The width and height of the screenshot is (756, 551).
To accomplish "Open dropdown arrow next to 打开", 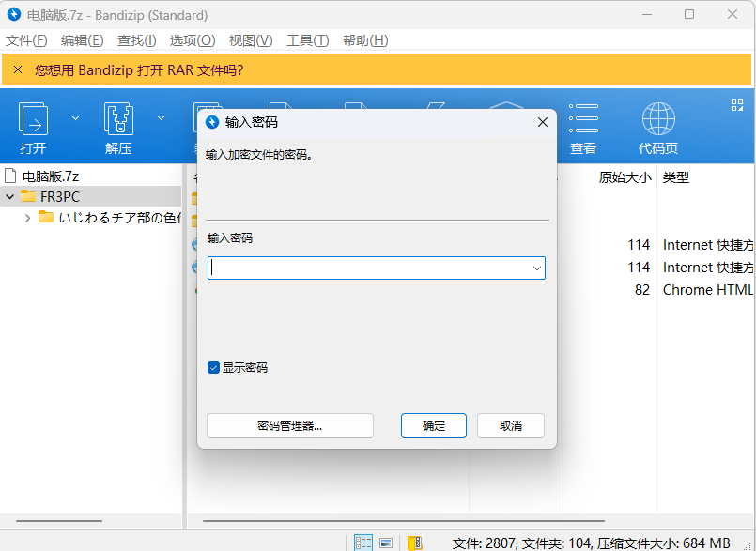I will (x=76, y=118).
